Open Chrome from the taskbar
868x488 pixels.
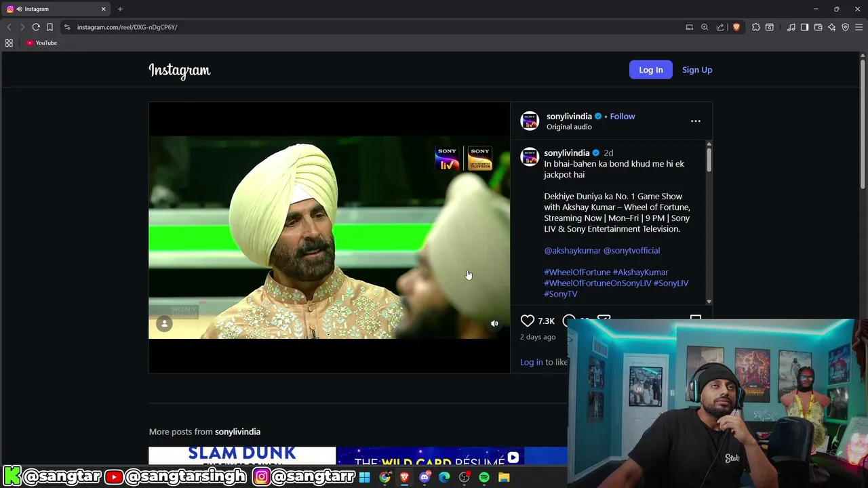click(x=384, y=477)
